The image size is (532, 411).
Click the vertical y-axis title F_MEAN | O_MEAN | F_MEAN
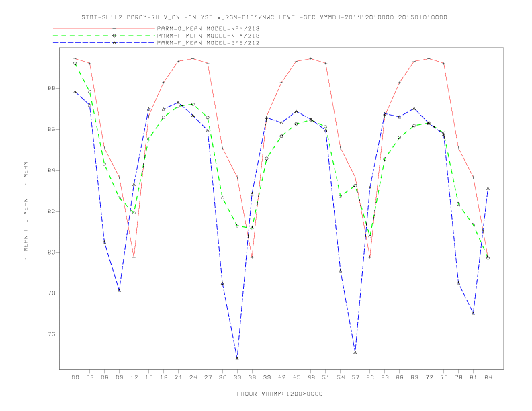pyautogui.click(x=26, y=211)
